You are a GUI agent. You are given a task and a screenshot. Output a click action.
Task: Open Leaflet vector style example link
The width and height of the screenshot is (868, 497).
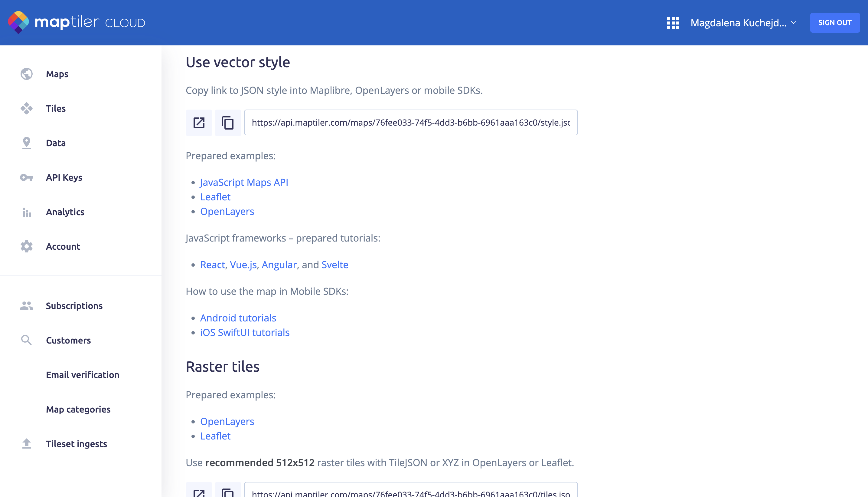[215, 197]
